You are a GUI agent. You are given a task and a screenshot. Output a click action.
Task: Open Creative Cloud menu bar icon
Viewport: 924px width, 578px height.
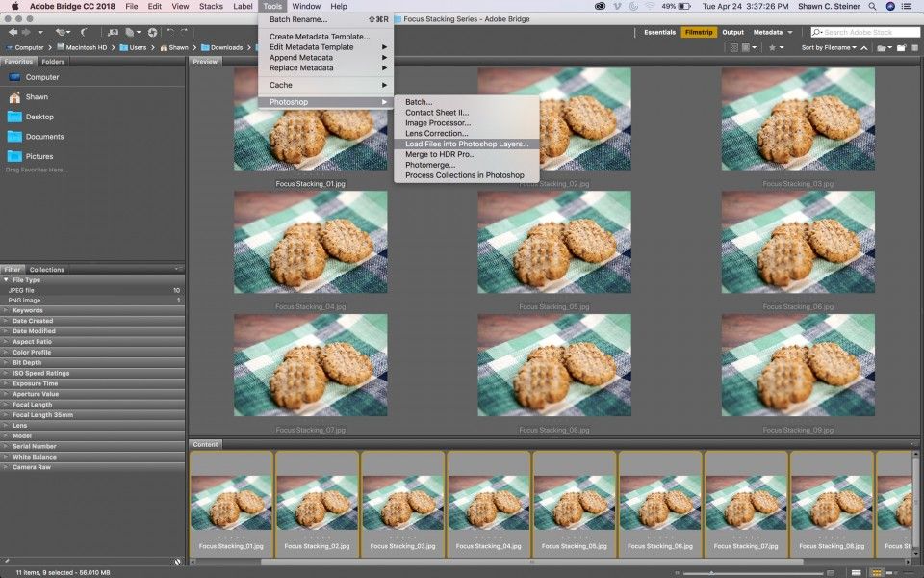coord(601,6)
